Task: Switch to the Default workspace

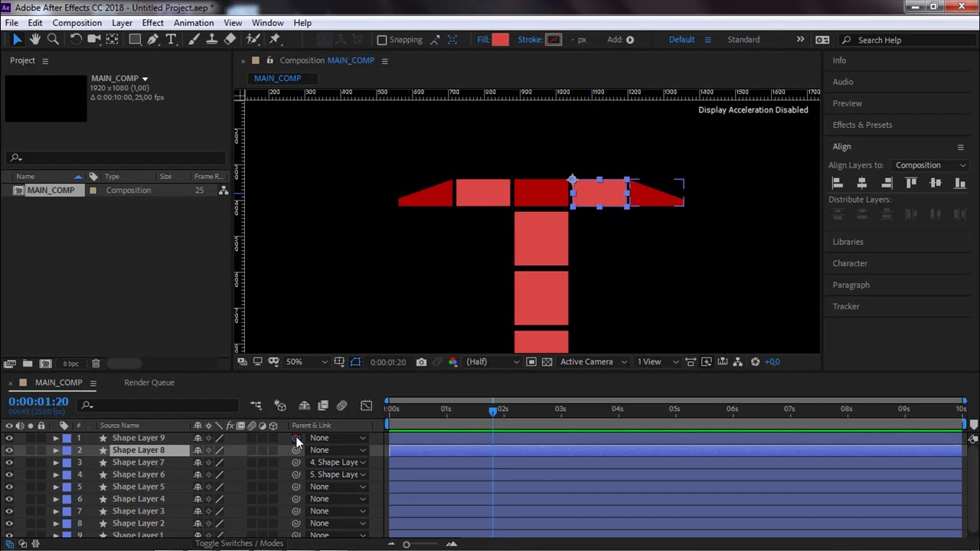Action: (681, 40)
